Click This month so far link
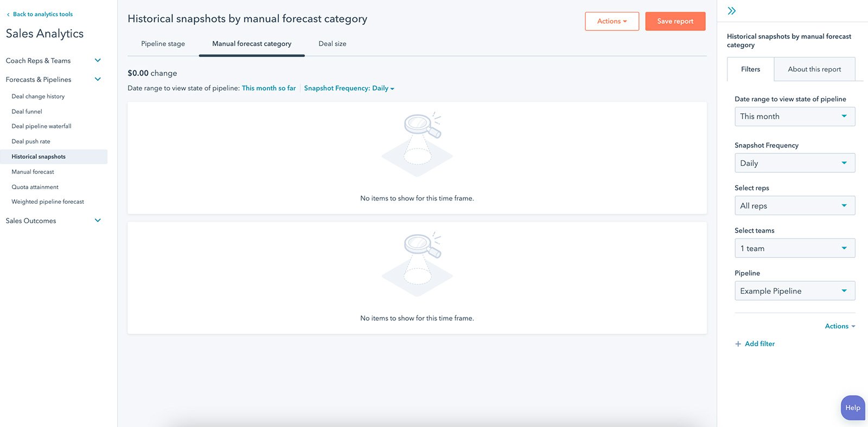The width and height of the screenshot is (868, 427). click(269, 88)
